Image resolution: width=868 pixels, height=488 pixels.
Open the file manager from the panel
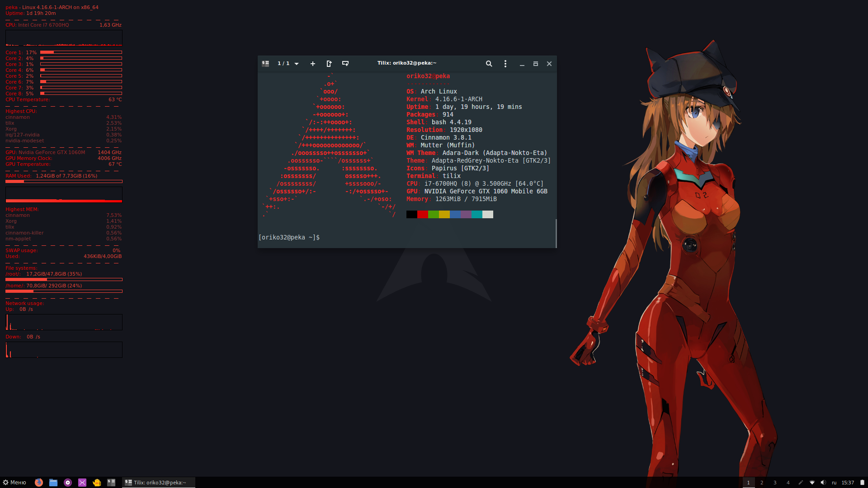tap(53, 483)
